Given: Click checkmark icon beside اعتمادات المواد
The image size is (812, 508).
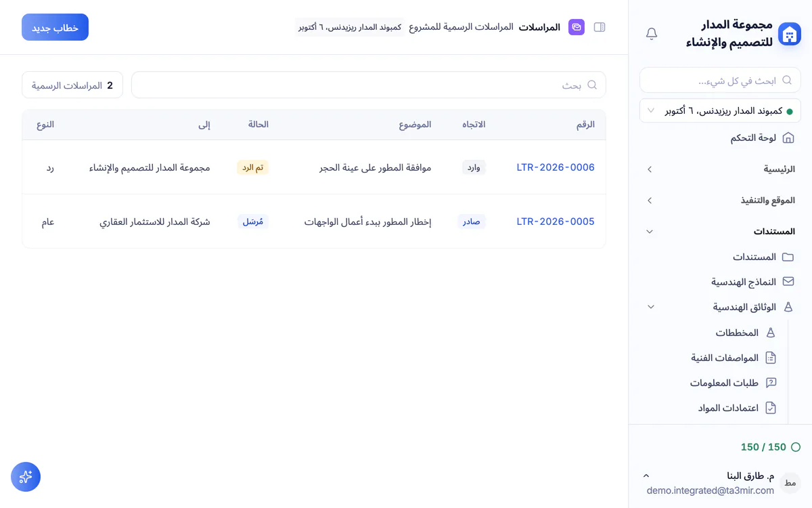Looking at the screenshot, I should pos(770,408).
